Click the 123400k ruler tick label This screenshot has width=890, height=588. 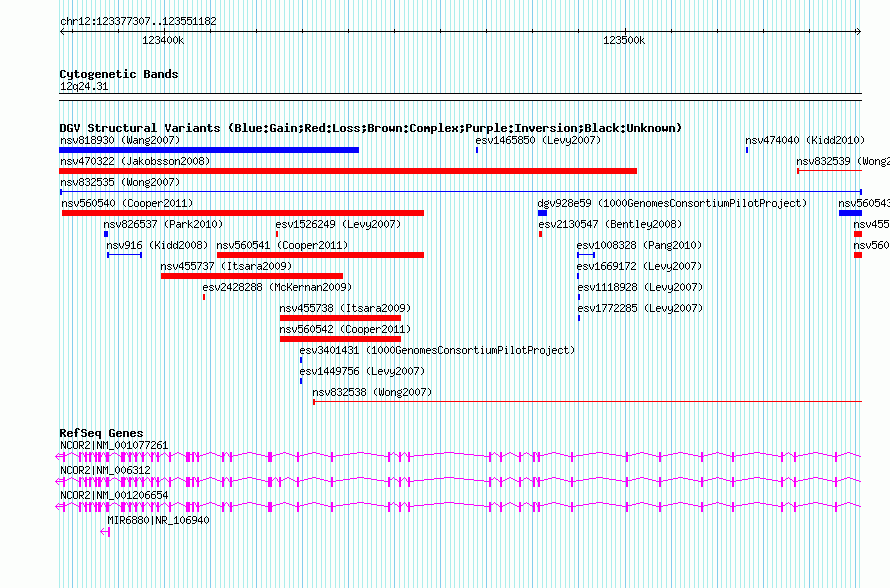[163, 41]
